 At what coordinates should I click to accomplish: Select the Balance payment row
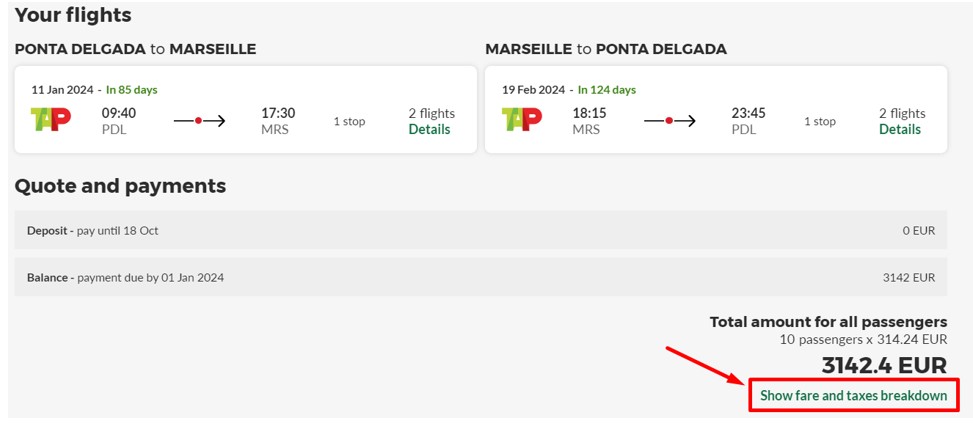[x=481, y=277]
